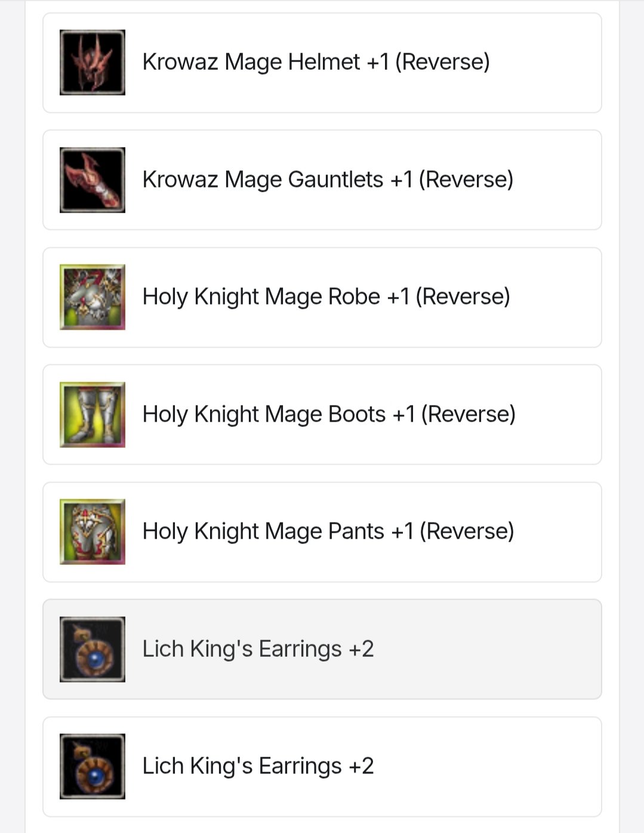Click the Holy Knight Mage Boots icon

pyautogui.click(x=93, y=414)
